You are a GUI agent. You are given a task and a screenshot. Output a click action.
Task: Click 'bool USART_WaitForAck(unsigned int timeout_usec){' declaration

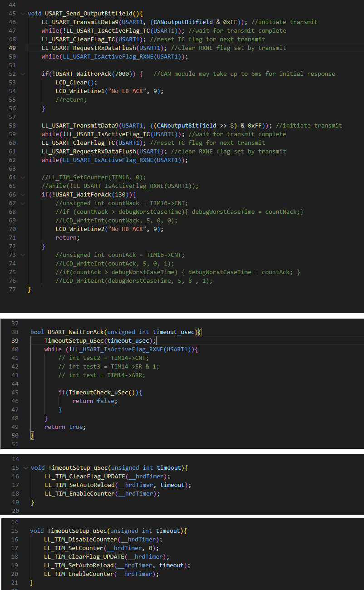click(x=116, y=332)
